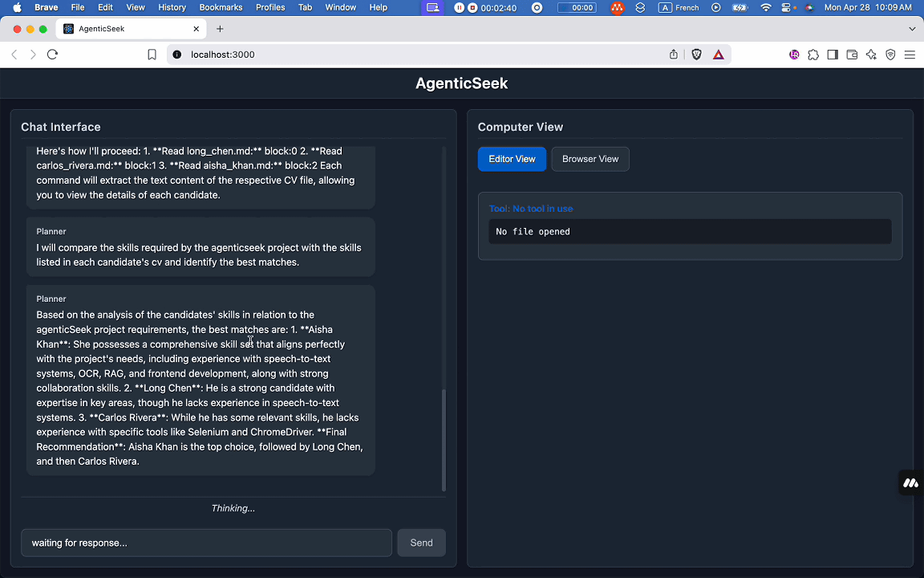The image size is (924, 578).
Task: Open the browser extensions puzzle icon
Action: click(x=813, y=55)
